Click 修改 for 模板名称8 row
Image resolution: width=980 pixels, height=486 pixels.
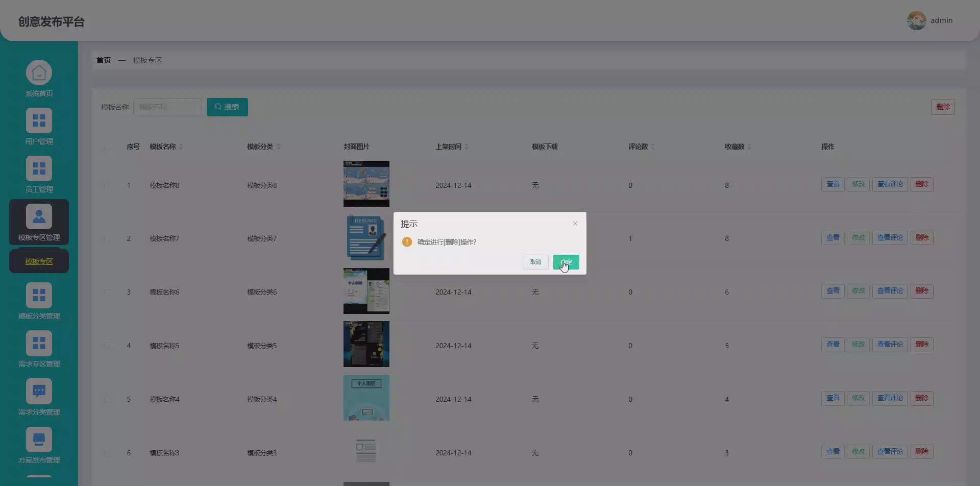click(x=858, y=184)
